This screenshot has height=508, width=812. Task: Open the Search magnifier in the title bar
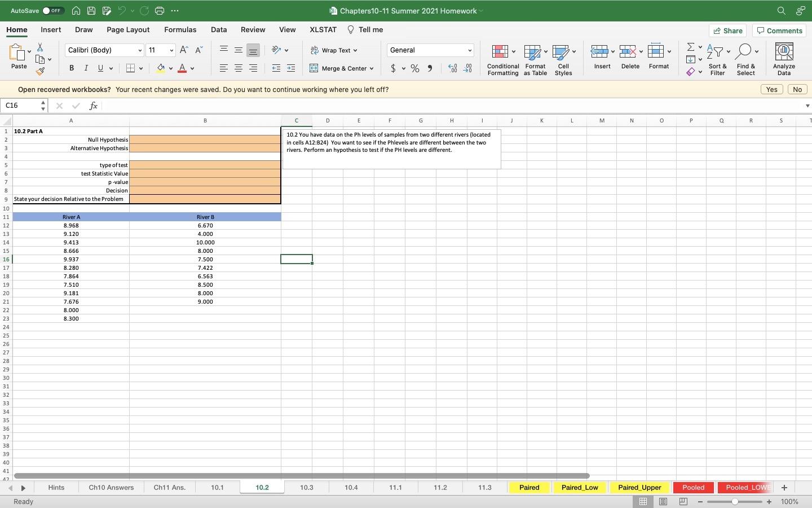click(x=781, y=11)
